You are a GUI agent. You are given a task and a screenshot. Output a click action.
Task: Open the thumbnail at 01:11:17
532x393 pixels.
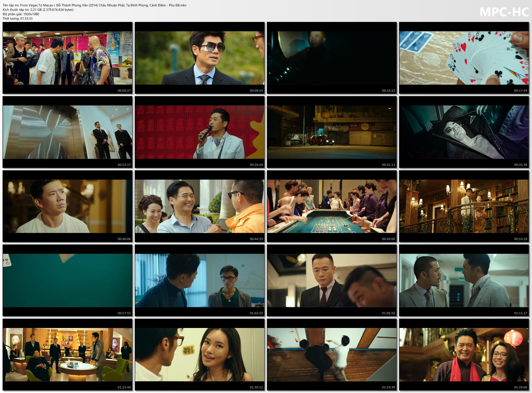(464, 280)
